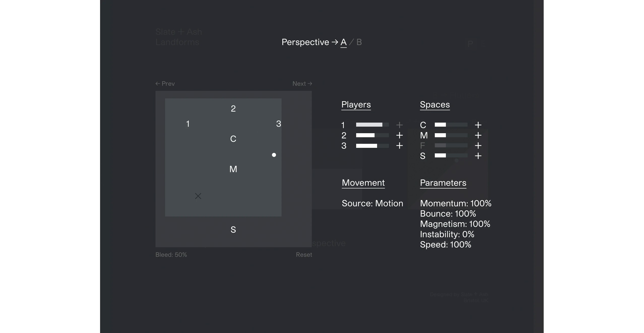Go to the Prev perspective preset
Screen dimensions: 644x333
point(165,84)
